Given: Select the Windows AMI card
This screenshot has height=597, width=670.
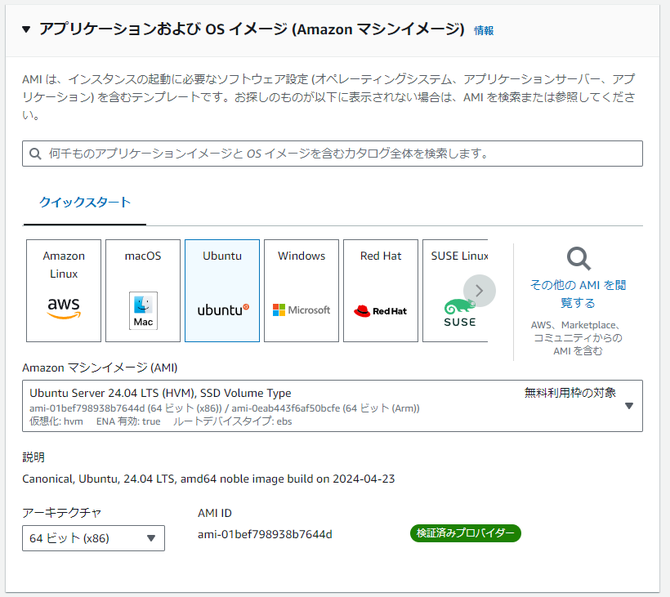Looking at the screenshot, I should pyautogui.click(x=301, y=291).
